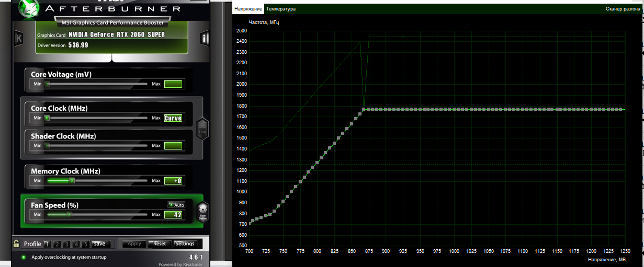Click the version number 4.6.1
The width and height of the screenshot is (644, 267).
[x=196, y=257]
